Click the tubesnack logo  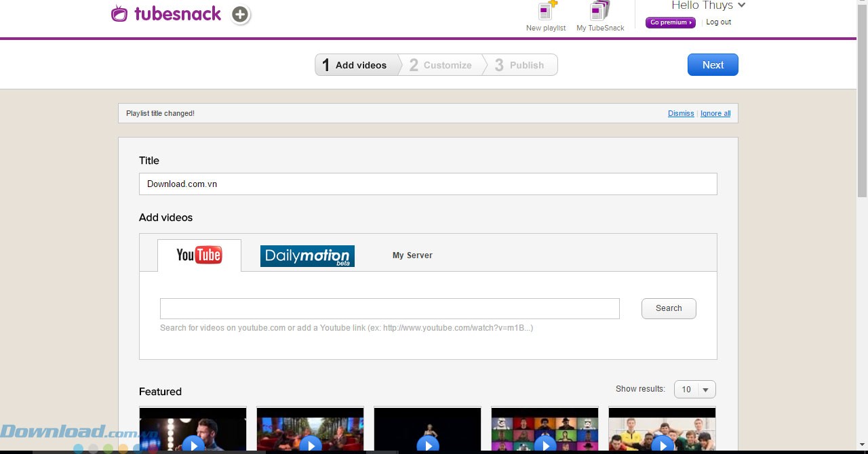point(166,14)
